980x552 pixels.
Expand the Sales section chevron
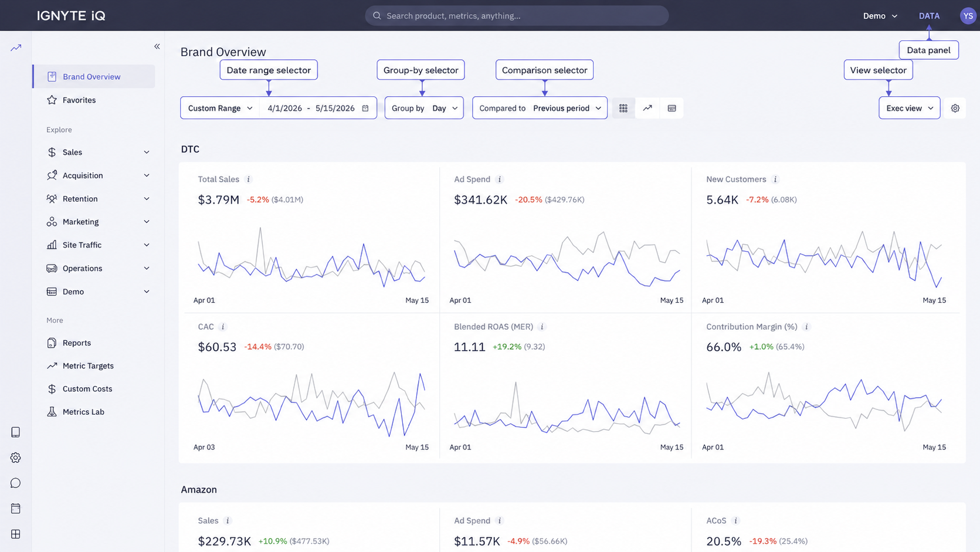[147, 153]
